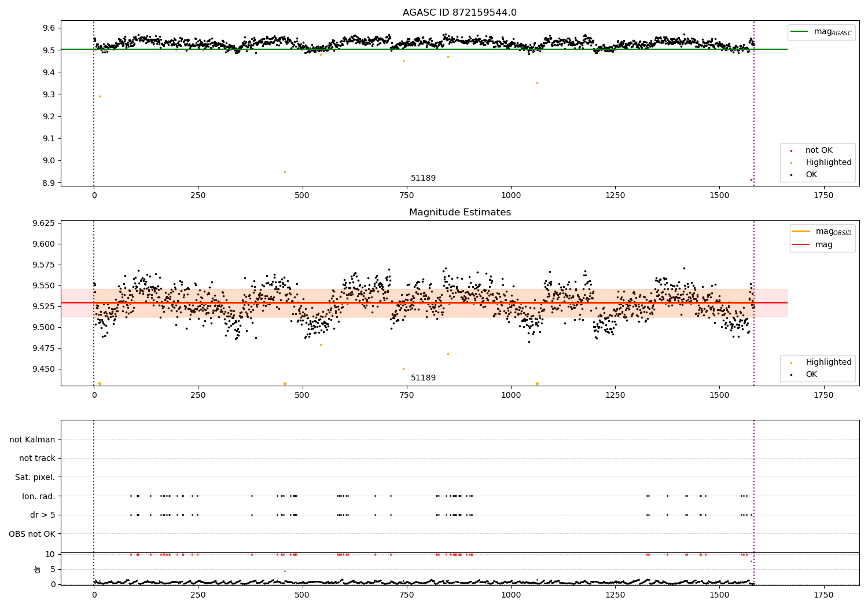Click the '51189' annotation in the Magnitude Estimates plot
Image resolution: width=868 pixels, height=608 pixels.
click(x=423, y=378)
